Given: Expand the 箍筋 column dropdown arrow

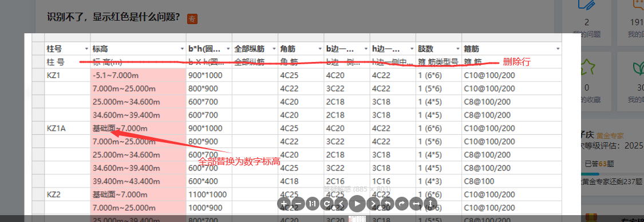Looking at the screenshot, I should coord(558,49).
